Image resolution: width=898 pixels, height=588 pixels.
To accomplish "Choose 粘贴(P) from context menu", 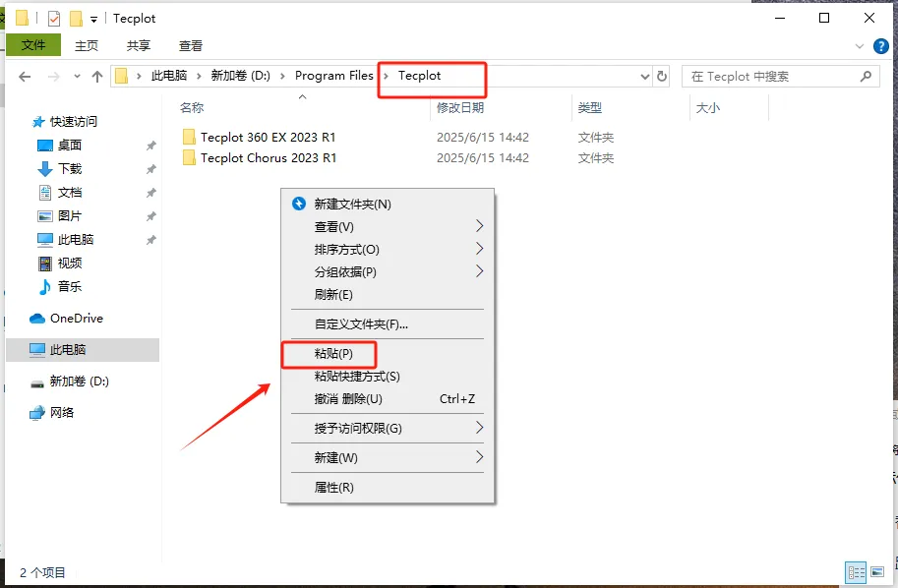I will 388,354.
